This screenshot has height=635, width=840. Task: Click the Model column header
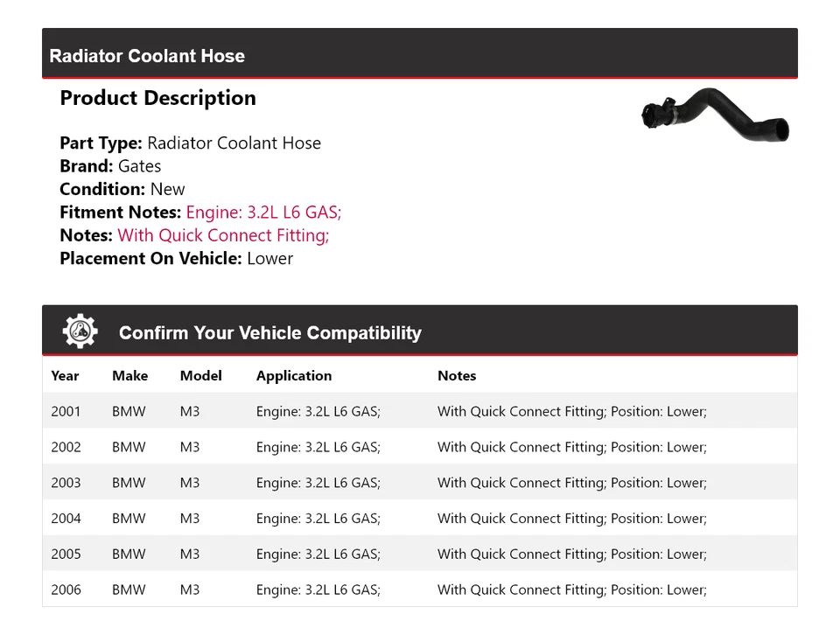click(x=200, y=375)
